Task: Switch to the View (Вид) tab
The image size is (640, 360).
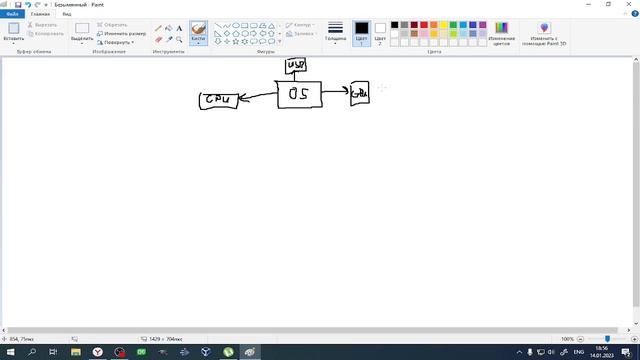Action: tap(67, 14)
